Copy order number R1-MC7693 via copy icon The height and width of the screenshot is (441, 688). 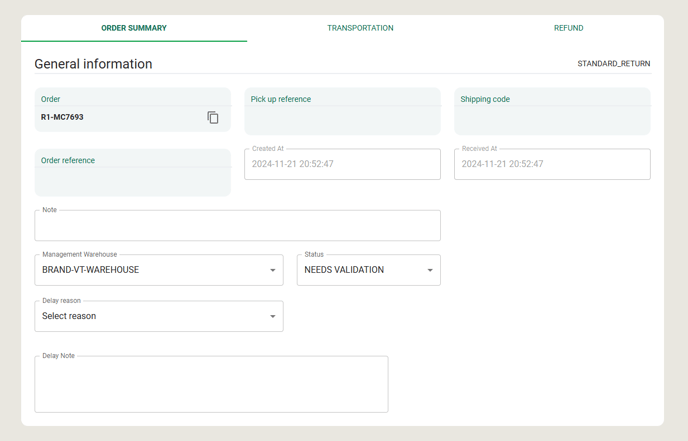[213, 117]
